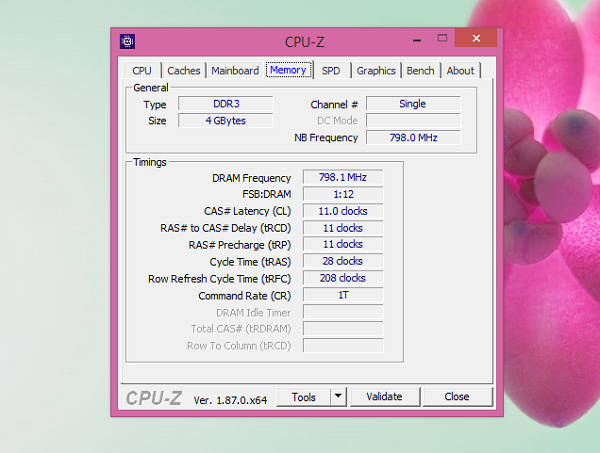This screenshot has width=600, height=453.
Task: Click the NB Frequency value box
Action: (x=412, y=138)
